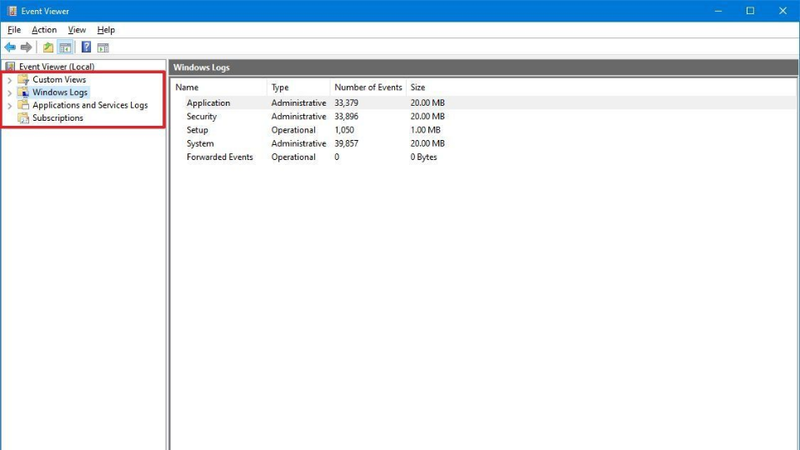Screen dimensions: 800x450
Task: Click Administrative type in Security row
Action: click(298, 116)
